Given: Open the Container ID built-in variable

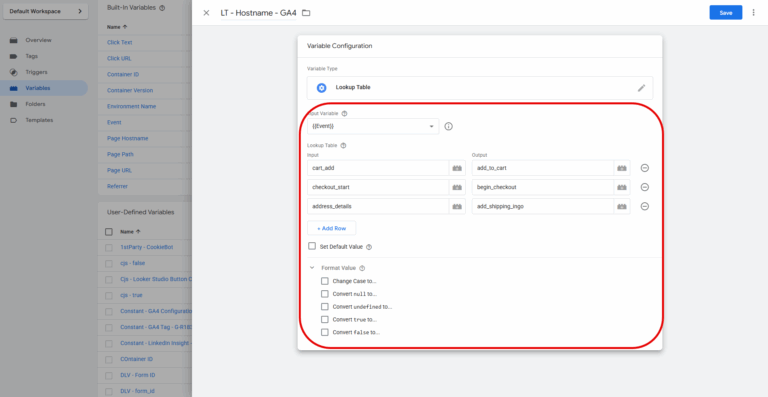Looking at the screenshot, I should tap(123, 74).
